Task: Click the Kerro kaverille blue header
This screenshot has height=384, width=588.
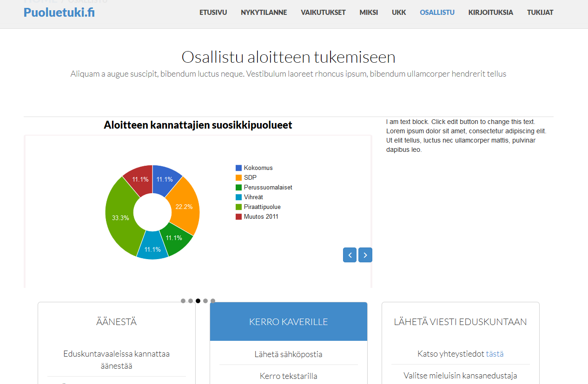Action: click(x=288, y=322)
